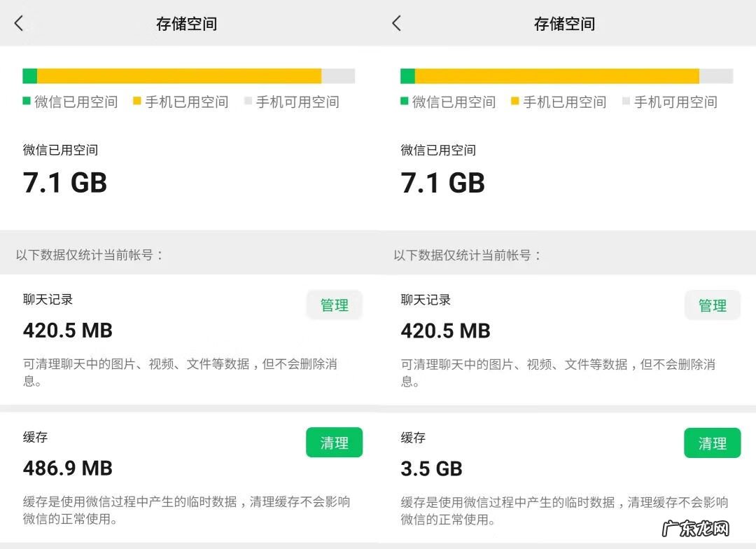The height and width of the screenshot is (549, 756).
Task: Click the gray 手机可用空间 legend square (left screen)
Action: coord(251,102)
